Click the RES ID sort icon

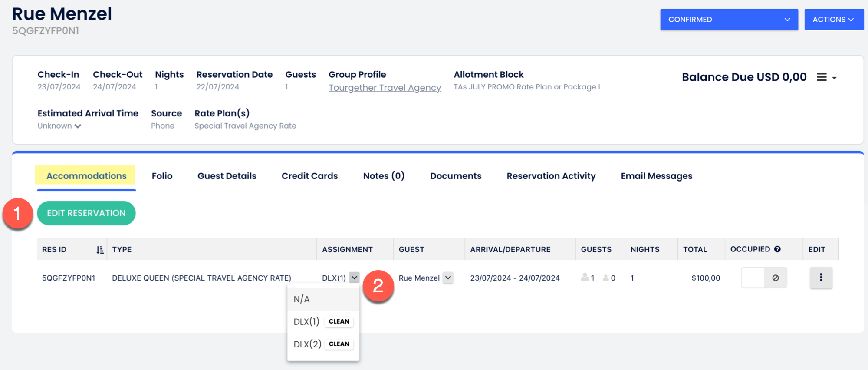click(x=100, y=250)
